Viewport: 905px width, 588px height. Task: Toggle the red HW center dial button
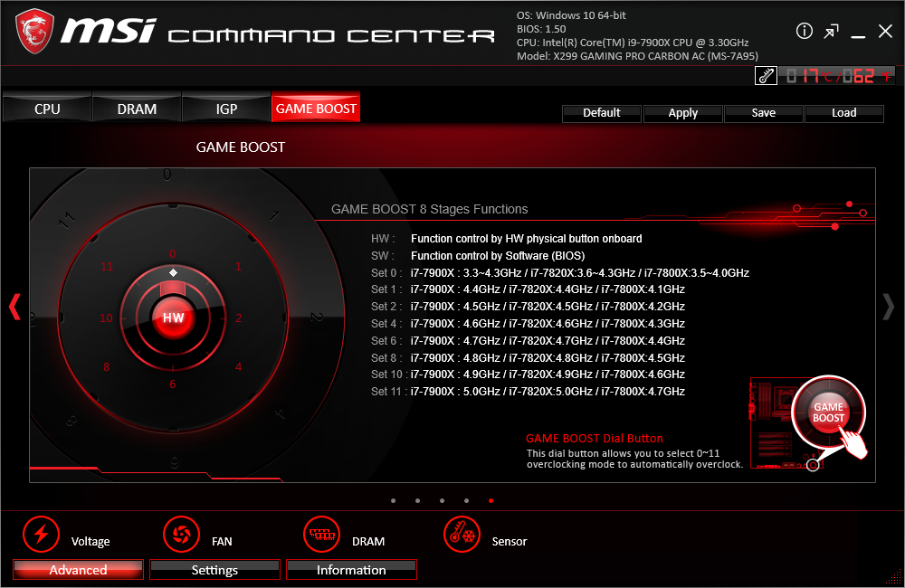[173, 318]
